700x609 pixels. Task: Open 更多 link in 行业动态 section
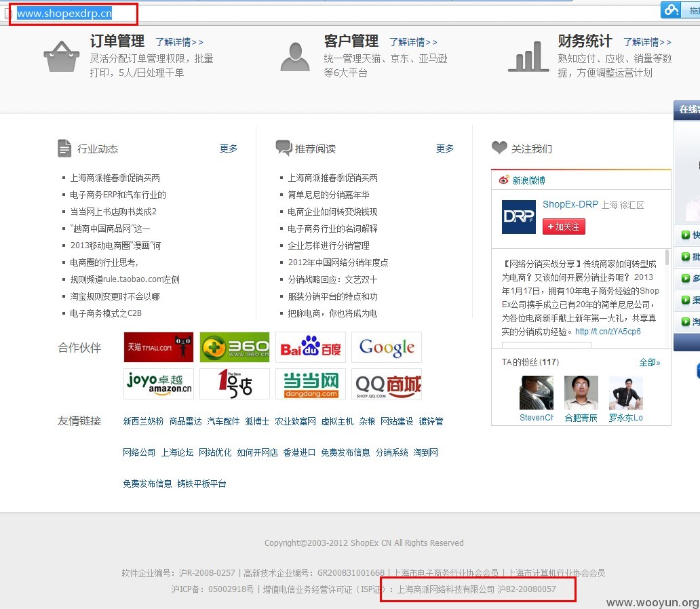coord(228,149)
